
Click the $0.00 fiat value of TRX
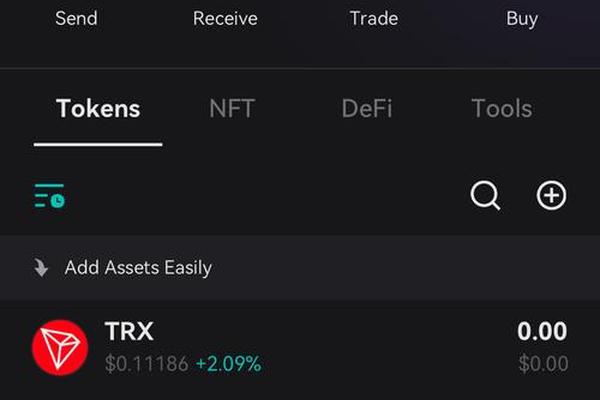coord(543,364)
